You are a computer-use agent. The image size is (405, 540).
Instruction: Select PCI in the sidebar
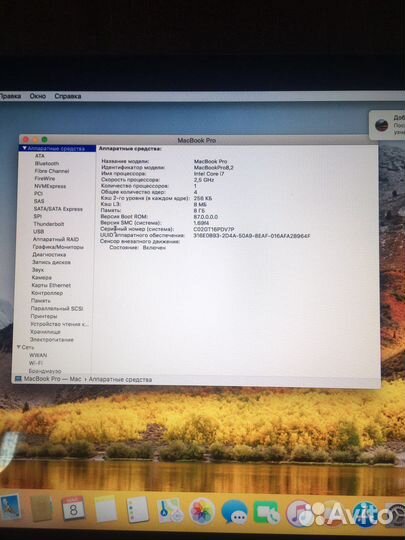[x=38, y=194]
